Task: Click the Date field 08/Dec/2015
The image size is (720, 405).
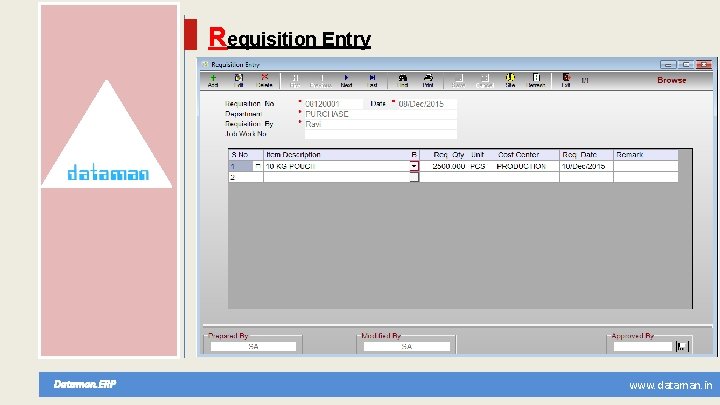Action: click(x=427, y=104)
